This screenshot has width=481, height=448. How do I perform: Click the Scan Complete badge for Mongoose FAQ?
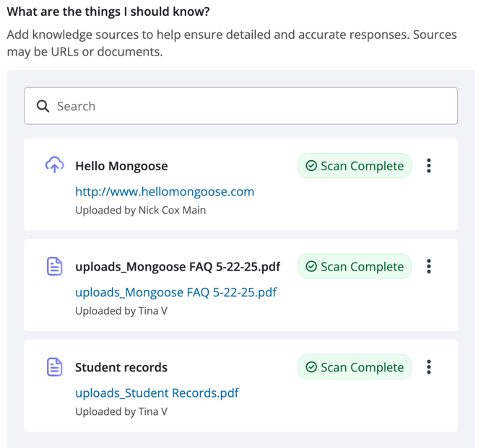355,266
